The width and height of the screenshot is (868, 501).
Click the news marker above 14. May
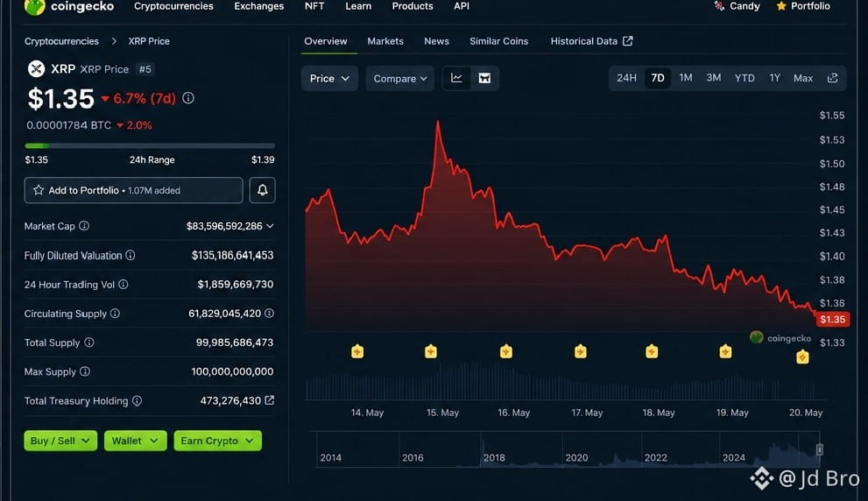coord(357,351)
